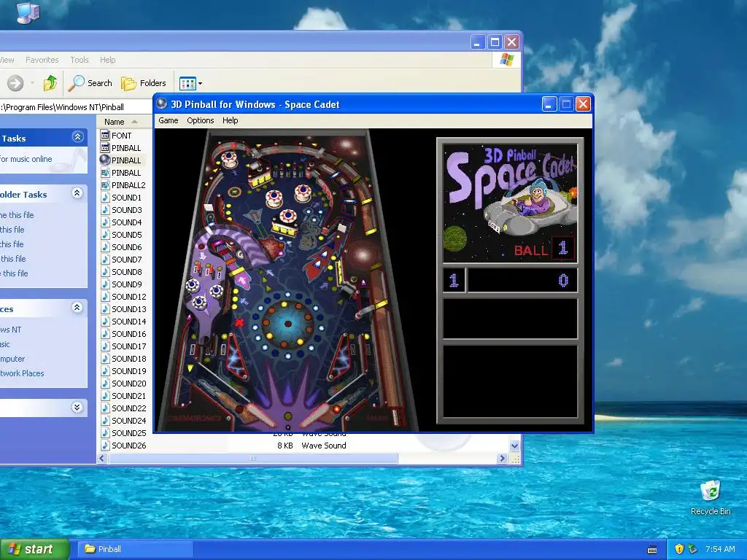Image resolution: width=747 pixels, height=560 pixels.
Task: Select the SOUND24 wave file
Action: coord(123,420)
